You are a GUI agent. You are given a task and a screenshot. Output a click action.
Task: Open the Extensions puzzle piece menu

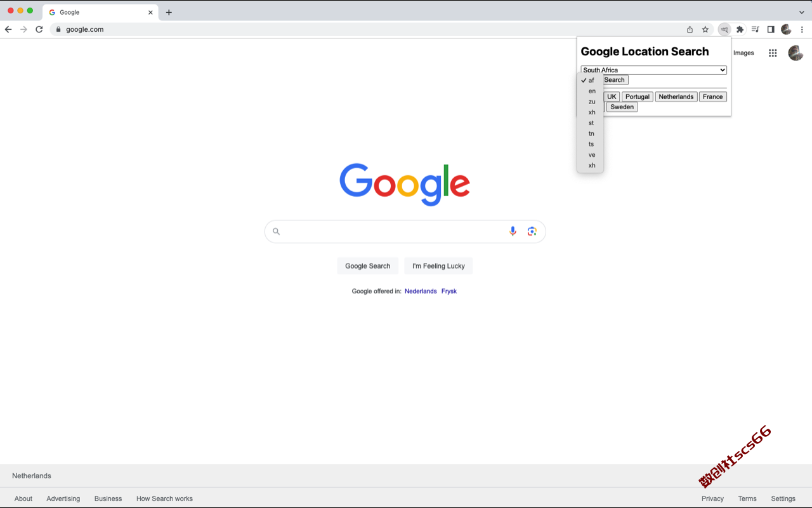[740, 29]
